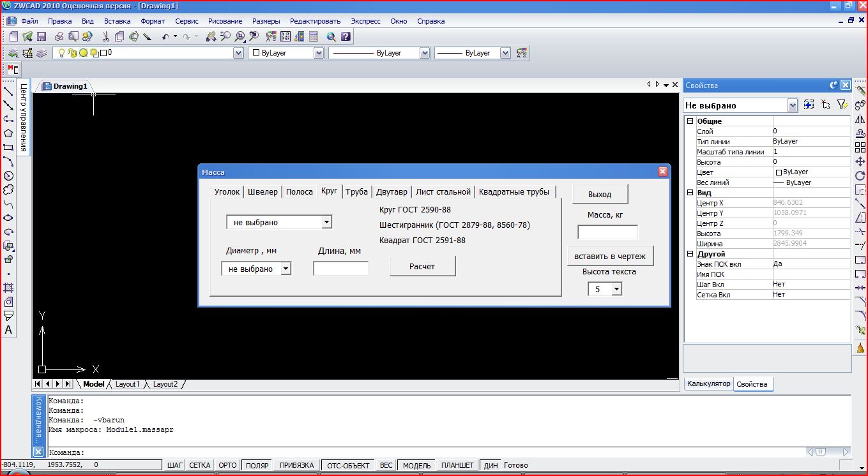
Task: Create a new drawing with the New icon
Action: coord(13,37)
